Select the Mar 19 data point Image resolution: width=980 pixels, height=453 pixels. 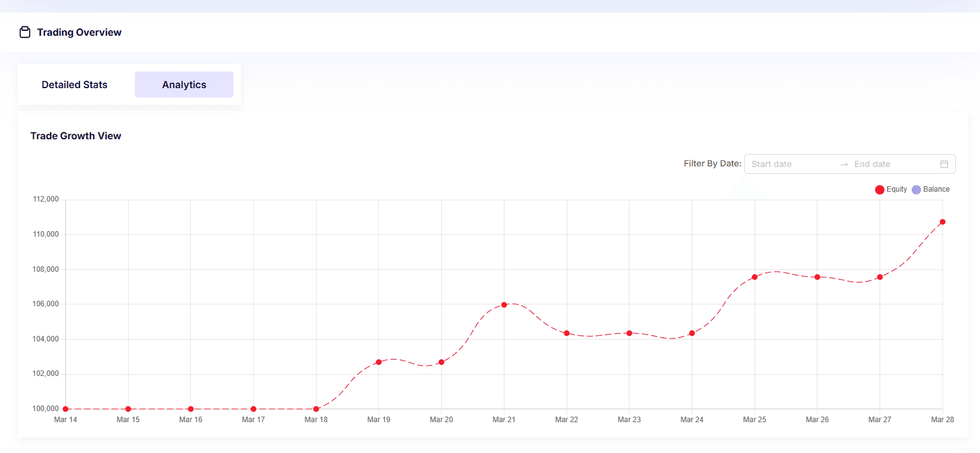379,362
